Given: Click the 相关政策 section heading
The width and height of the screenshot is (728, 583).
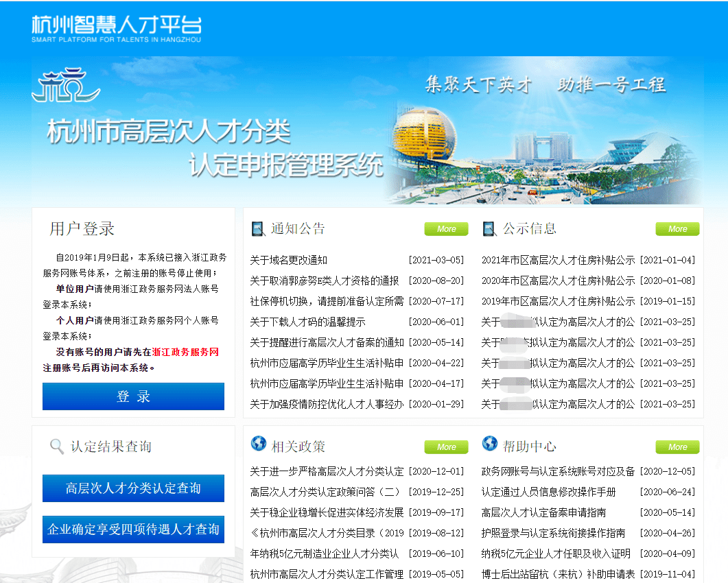Looking at the screenshot, I should (x=298, y=447).
